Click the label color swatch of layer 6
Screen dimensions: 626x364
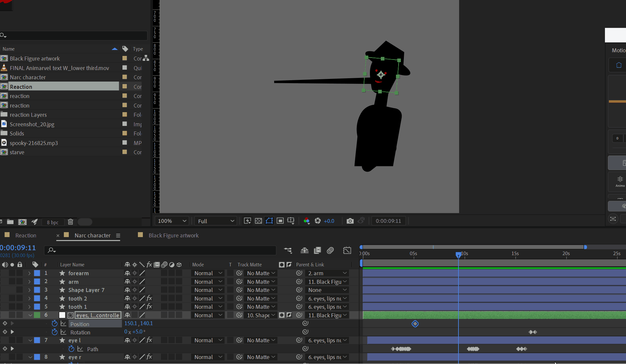coord(37,315)
